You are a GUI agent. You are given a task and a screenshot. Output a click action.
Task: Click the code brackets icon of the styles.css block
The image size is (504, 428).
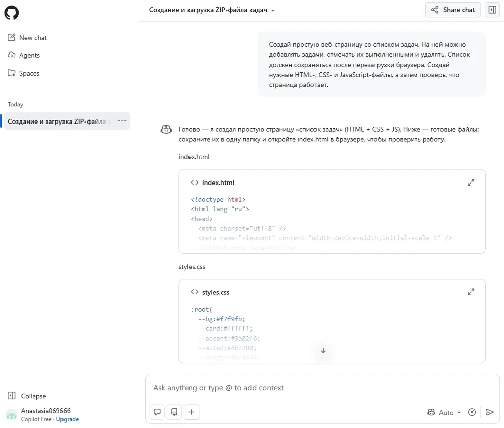[194, 292]
